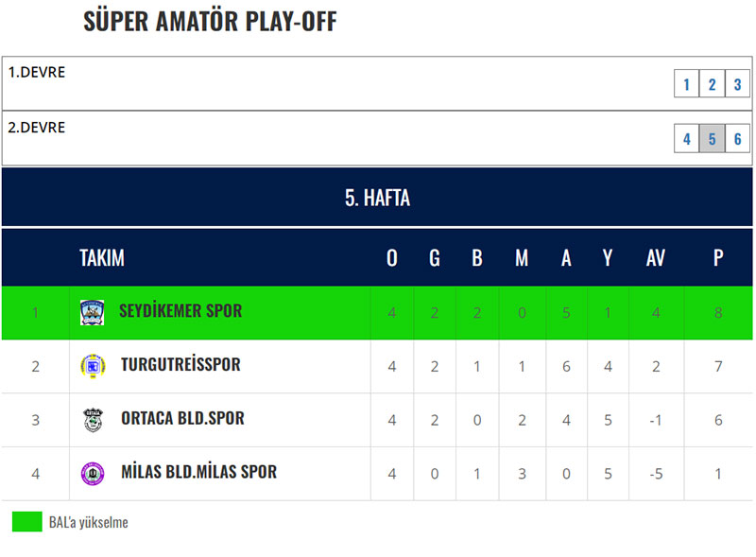Open week 6 standings in 2.DEVRE
This screenshot has height=557, width=756.
[737, 138]
